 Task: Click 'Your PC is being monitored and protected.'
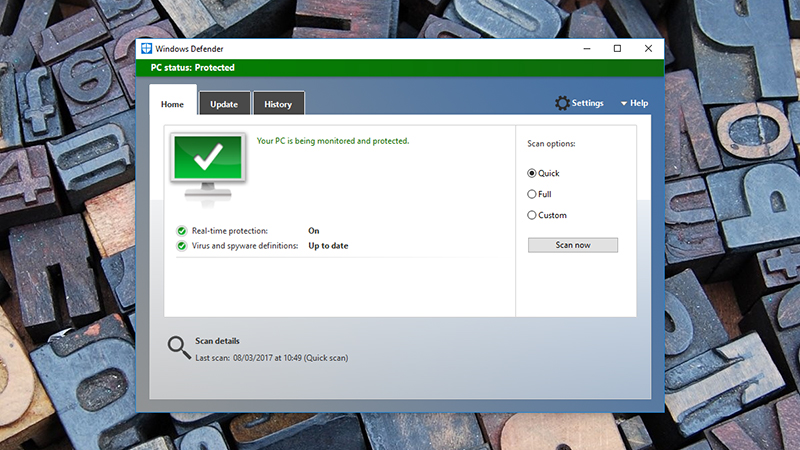tap(333, 141)
